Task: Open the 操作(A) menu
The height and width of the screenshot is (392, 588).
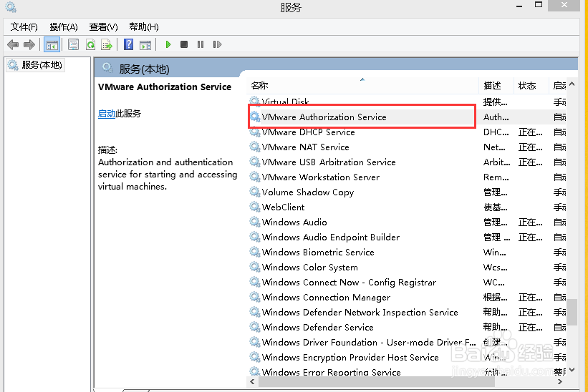Action: tap(64, 27)
